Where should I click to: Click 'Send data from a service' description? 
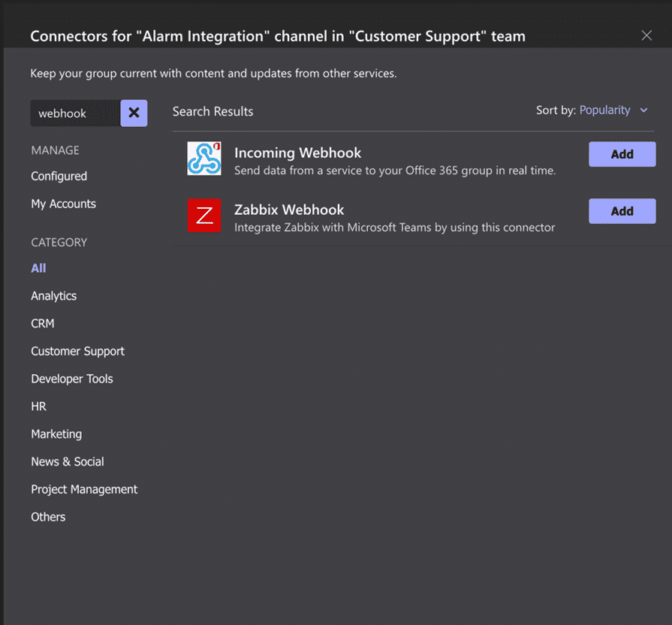coord(395,171)
